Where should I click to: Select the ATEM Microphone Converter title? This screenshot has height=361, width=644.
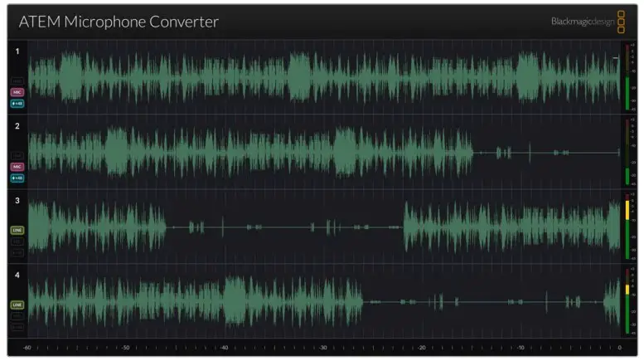point(119,22)
